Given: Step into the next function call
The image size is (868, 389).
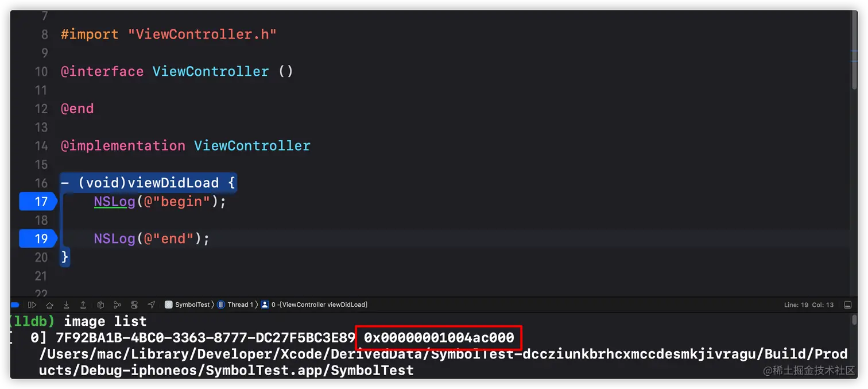Looking at the screenshot, I should coord(67,305).
